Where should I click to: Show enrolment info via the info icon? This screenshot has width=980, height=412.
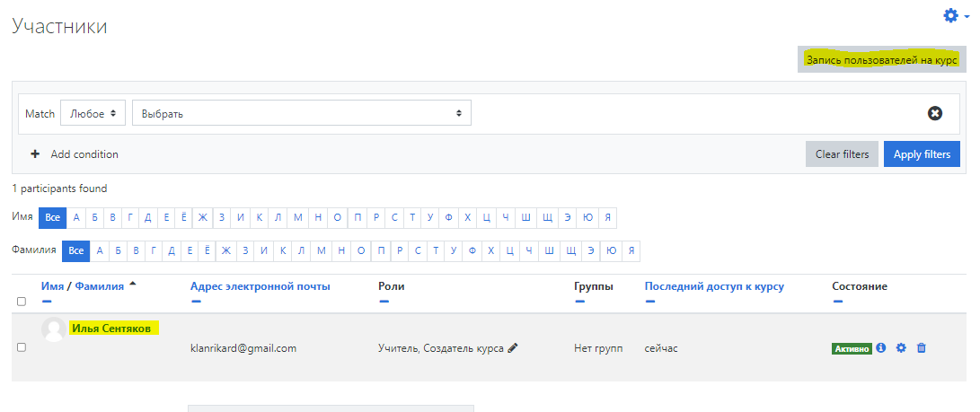(x=881, y=348)
